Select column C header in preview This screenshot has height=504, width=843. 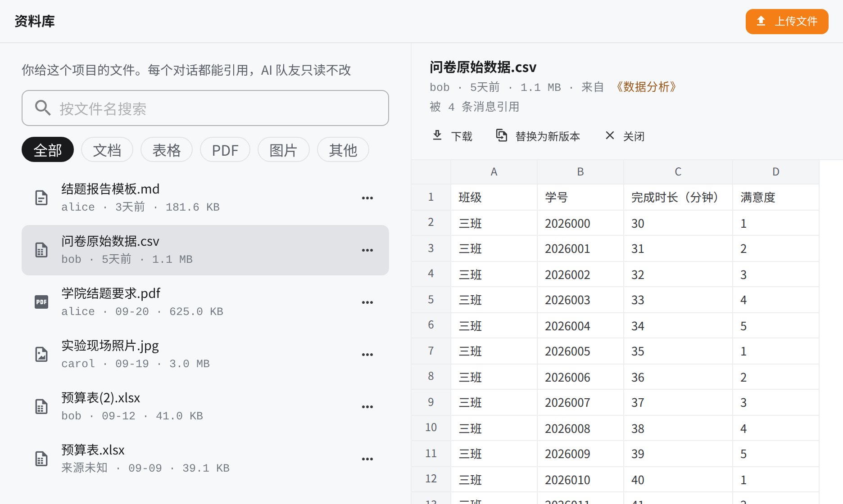click(x=678, y=172)
